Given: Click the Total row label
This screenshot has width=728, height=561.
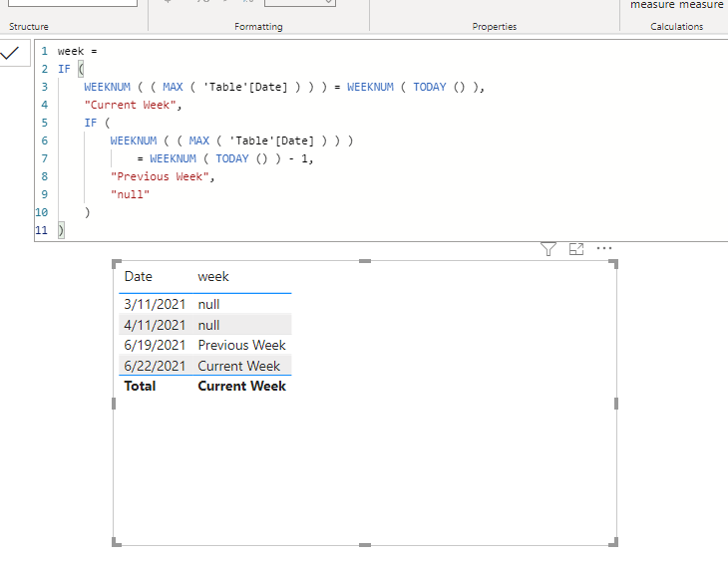Looking at the screenshot, I should [x=140, y=386].
